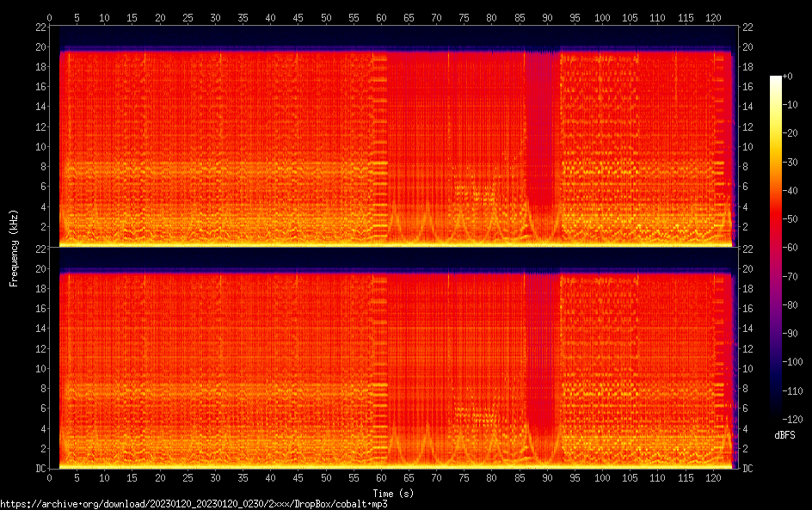
Task: Click the "Frequency (kHz)" vertical axis label
Action: (x=14, y=247)
